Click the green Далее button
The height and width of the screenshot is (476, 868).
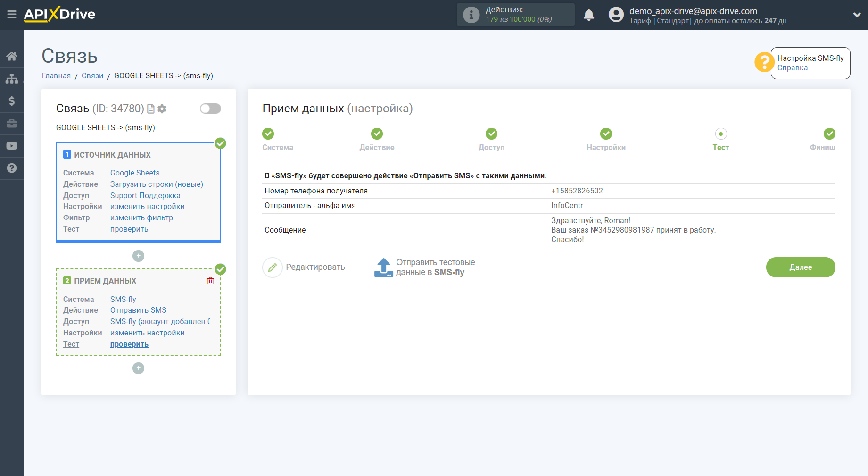(x=801, y=267)
